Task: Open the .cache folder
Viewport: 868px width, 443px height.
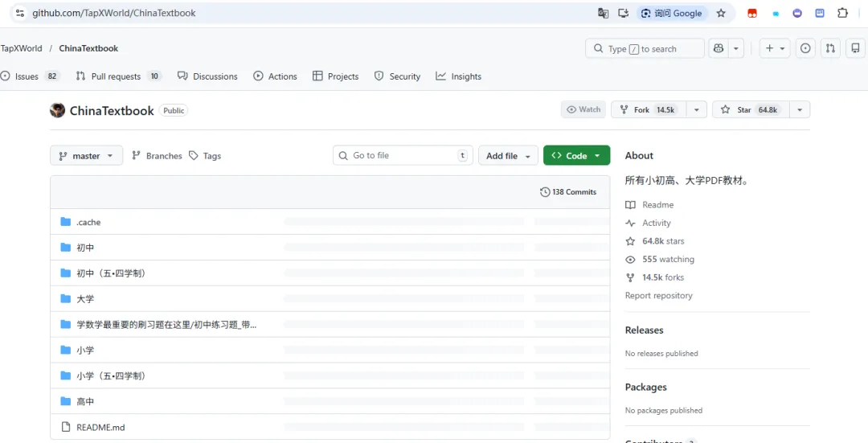Action: pyautogui.click(x=88, y=222)
